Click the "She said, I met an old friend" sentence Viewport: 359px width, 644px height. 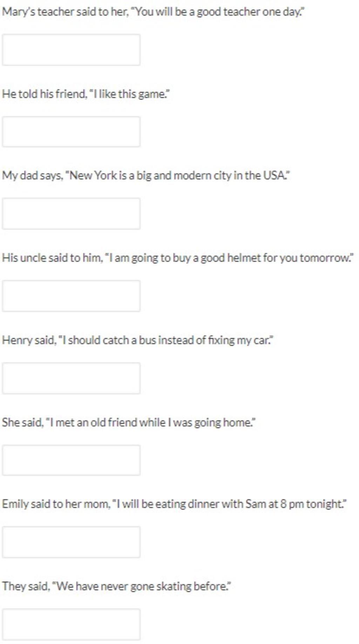pyautogui.click(x=129, y=423)
